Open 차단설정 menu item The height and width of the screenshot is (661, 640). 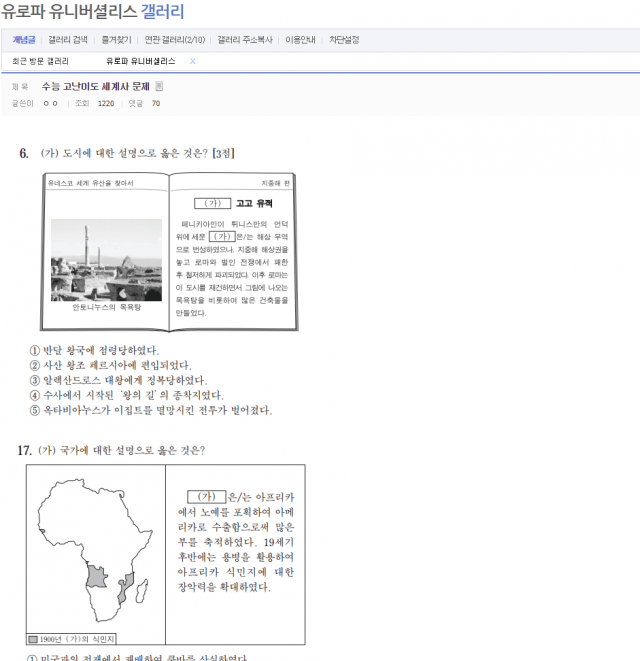(x=344, y=40)
